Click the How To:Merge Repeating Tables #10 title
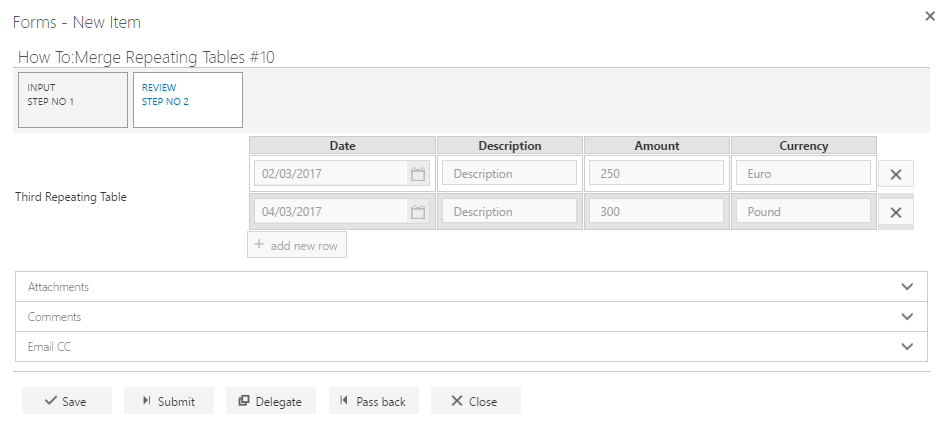The image size is (945, 425). (146, 57)
